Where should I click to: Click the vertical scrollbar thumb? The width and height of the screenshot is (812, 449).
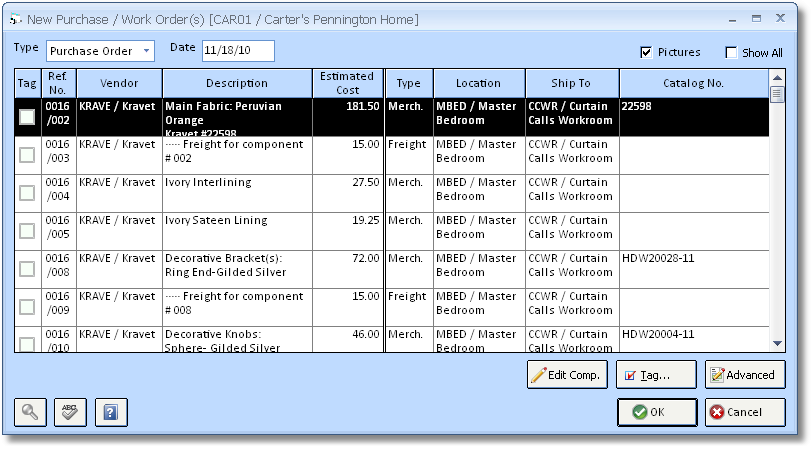[x=777, y=95]
